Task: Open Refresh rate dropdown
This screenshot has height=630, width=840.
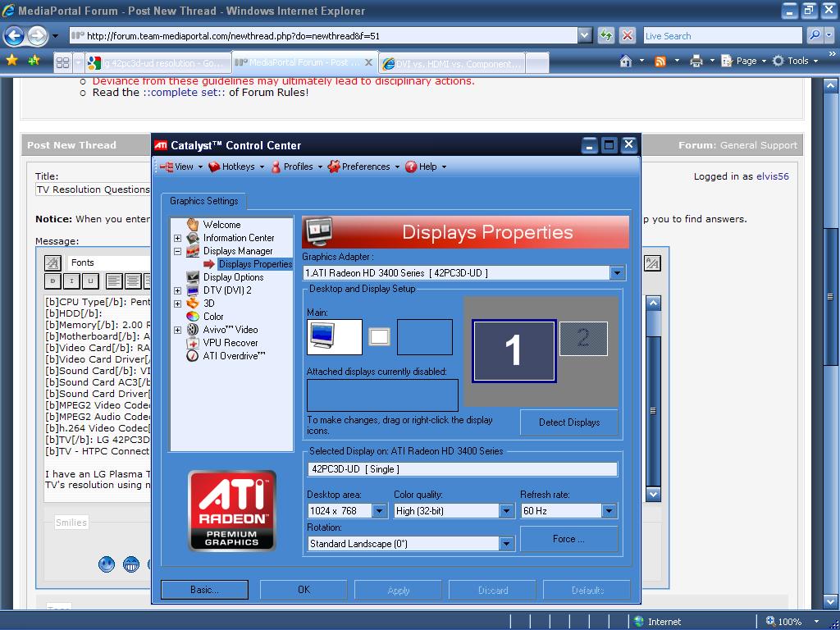Action: pyautogui.click(x=609, y=510)
